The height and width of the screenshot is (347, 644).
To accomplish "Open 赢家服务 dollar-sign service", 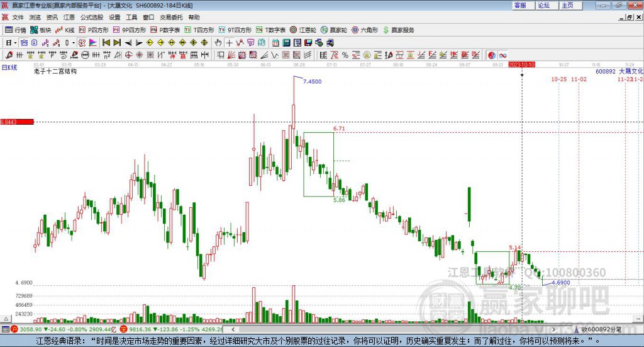I will click(398, 30).
